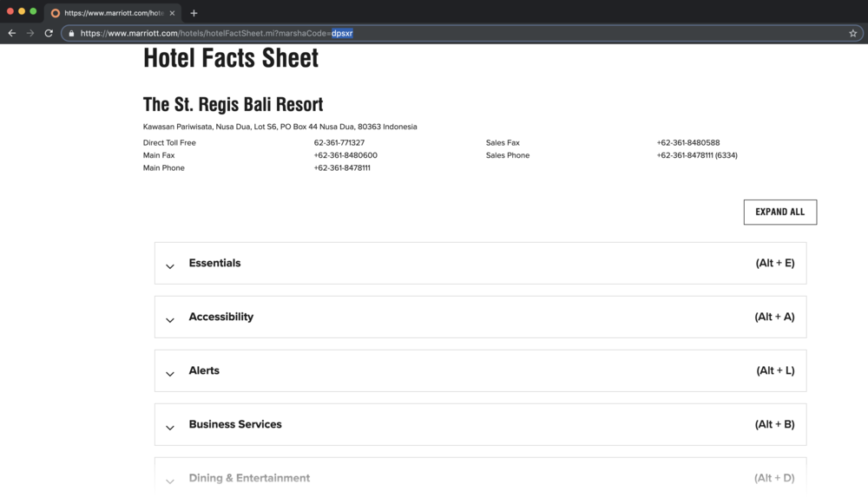The width and height of the screenshot is (868, 504).
Task: Click the browser forward arrow
Action: pos(30,33)
